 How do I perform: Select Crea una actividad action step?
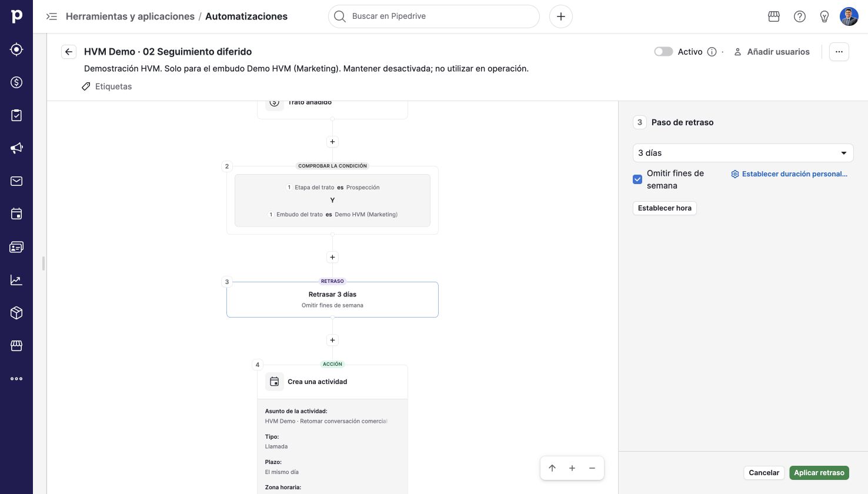click(332, 382)
